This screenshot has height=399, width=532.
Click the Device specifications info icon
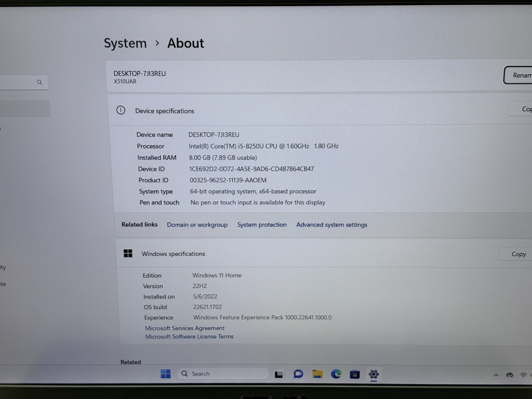121,110
